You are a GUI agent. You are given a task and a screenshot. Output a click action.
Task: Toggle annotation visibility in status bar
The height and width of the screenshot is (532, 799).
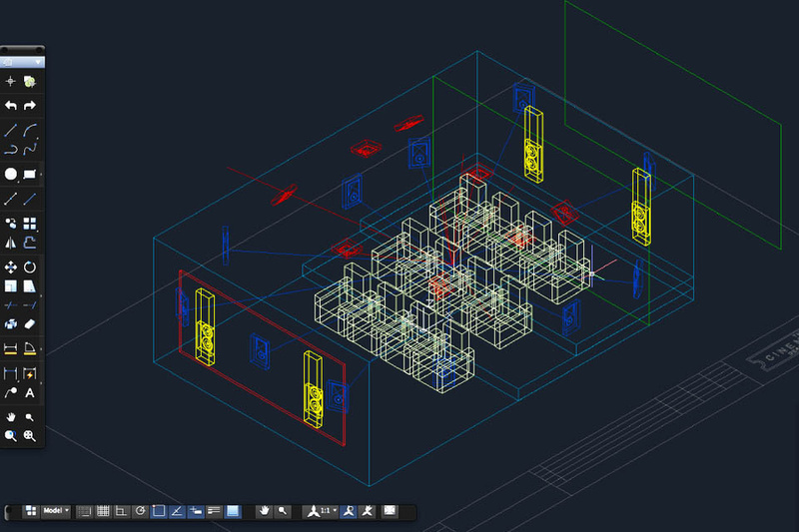(x=349, y=511)
